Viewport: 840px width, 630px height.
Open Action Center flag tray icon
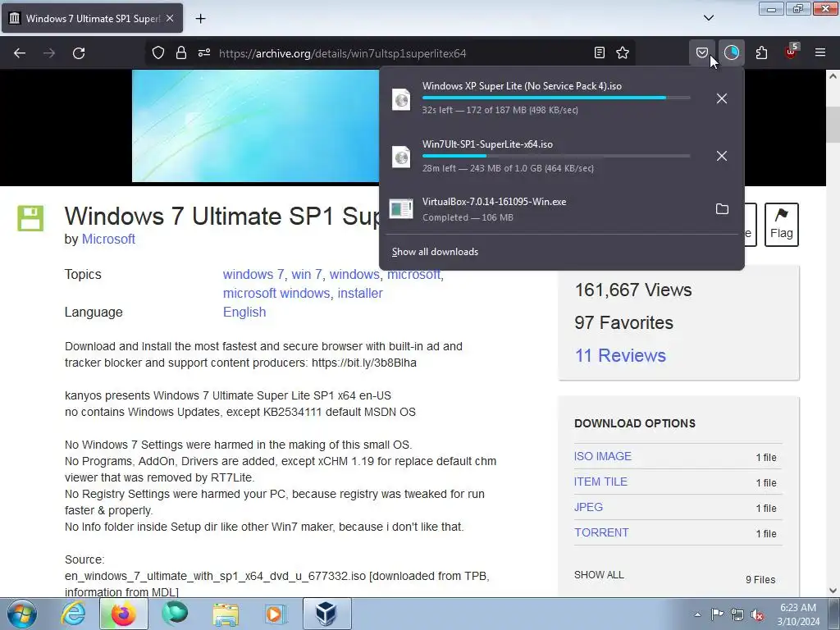[717, 614]
